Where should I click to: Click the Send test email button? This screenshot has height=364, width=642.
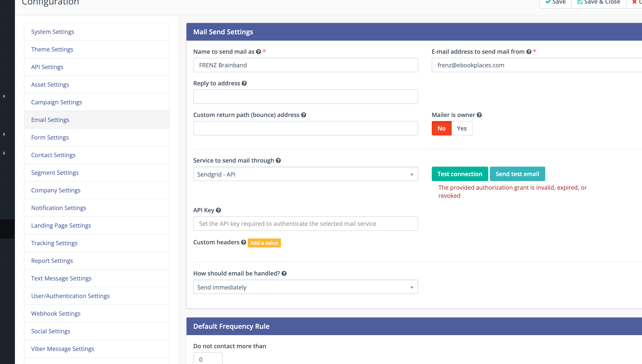click(517, 174)
